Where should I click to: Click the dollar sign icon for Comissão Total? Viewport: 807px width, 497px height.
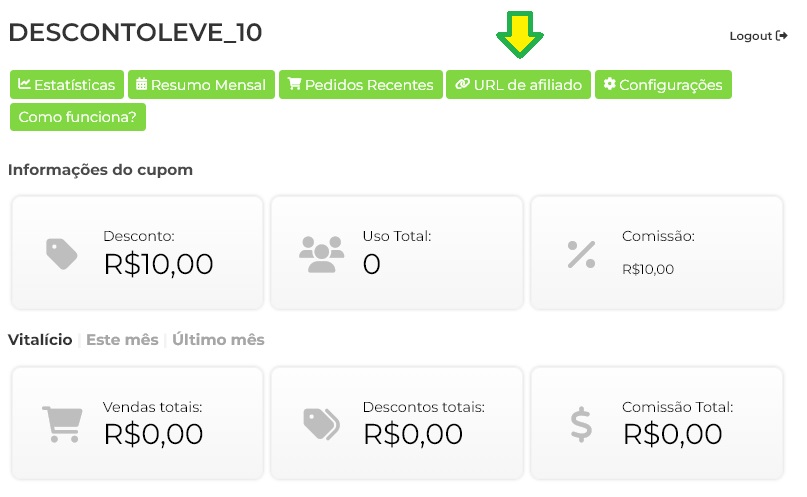(581, 424)
